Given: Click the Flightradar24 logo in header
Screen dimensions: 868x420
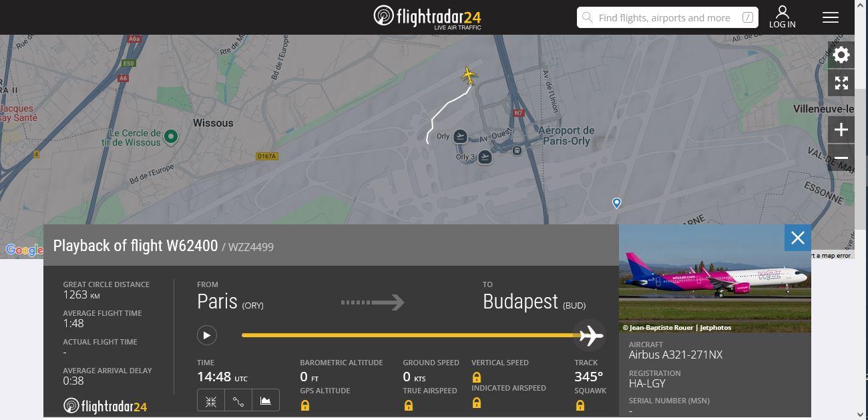Looking at the screenshot, I should (x=427, y=17).
